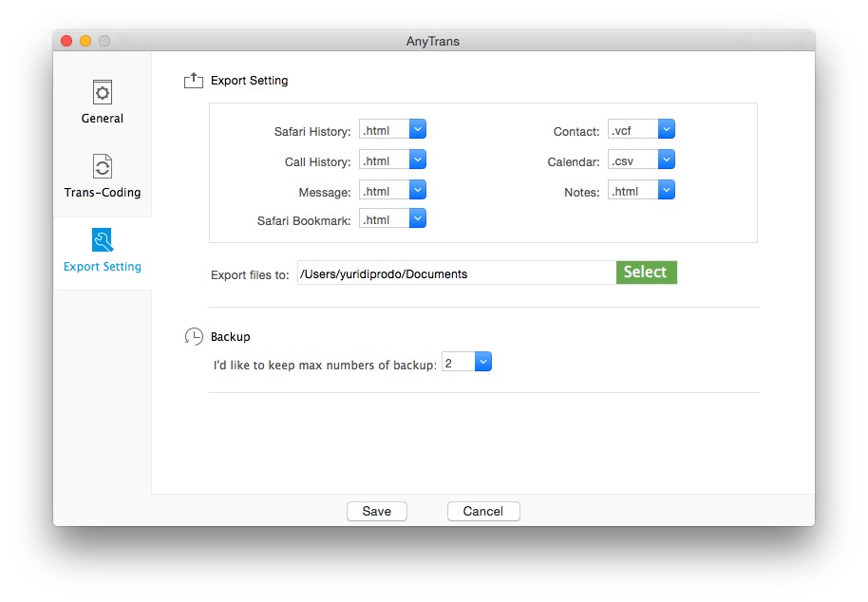This screenshot has height=602, width=868.
Task: Open the Call History format dropdown
Action: click(x=392, y=160)
